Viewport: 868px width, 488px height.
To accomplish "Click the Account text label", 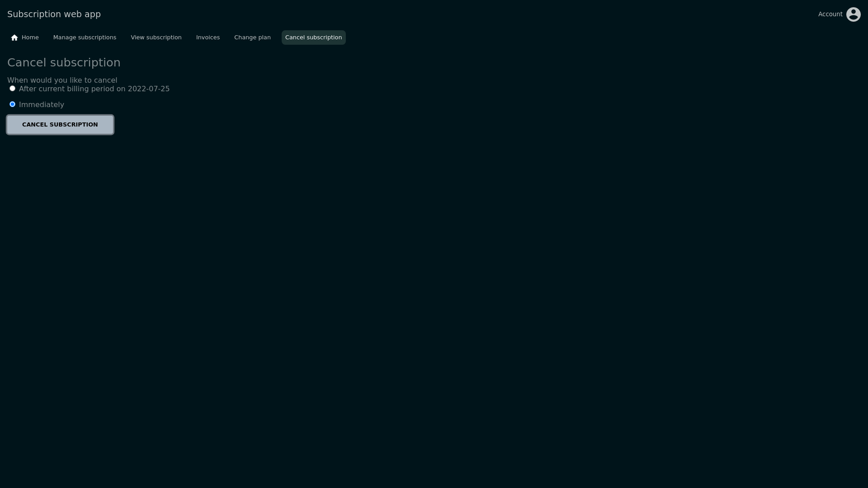I will click(x=830, y=14).
